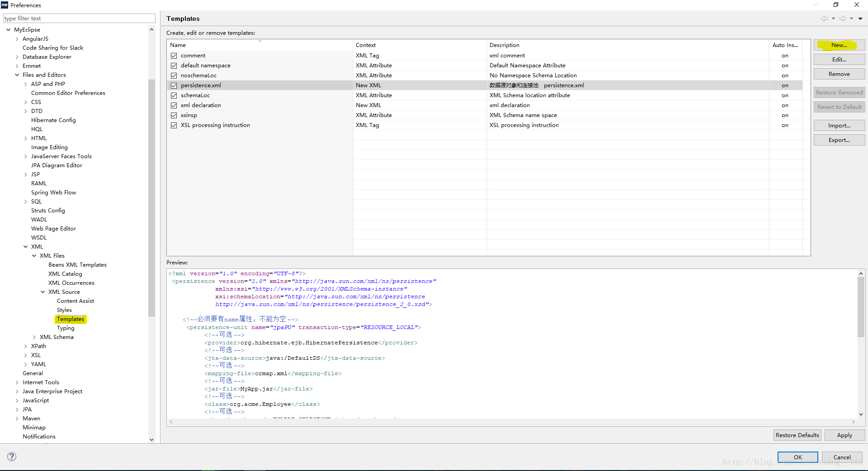Screen dimensions: 868x471
Task: Sort by Context column header
Action: [x=420, y=45]
